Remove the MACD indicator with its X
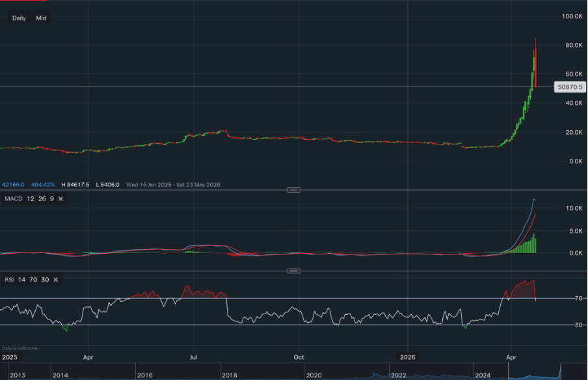 point(60,198)
